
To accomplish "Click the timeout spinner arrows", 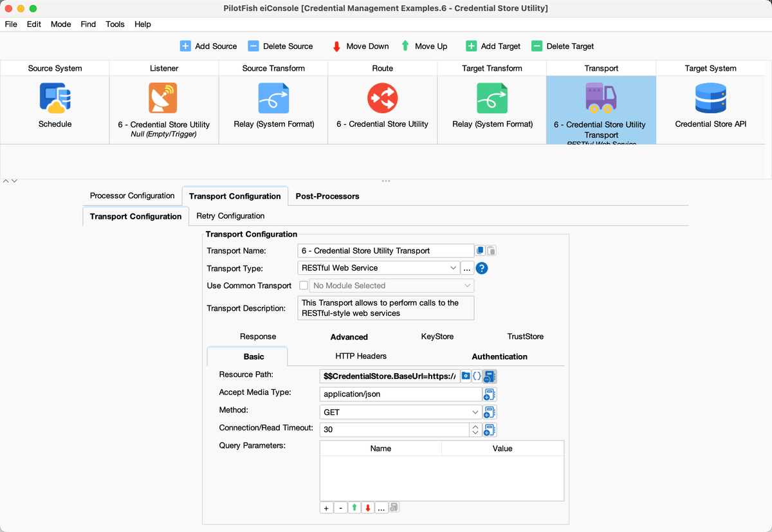I will tap(475, 430).
